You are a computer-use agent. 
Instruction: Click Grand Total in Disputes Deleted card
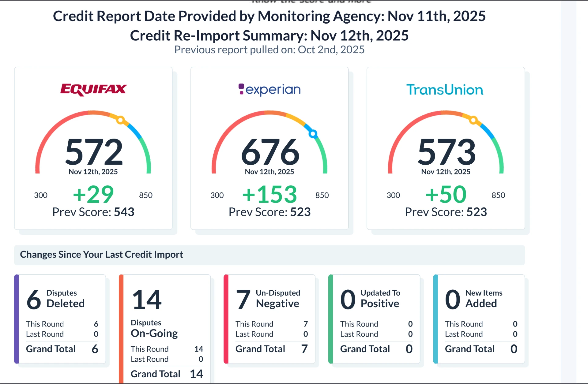pyautogui.click(x=62, y=349)
